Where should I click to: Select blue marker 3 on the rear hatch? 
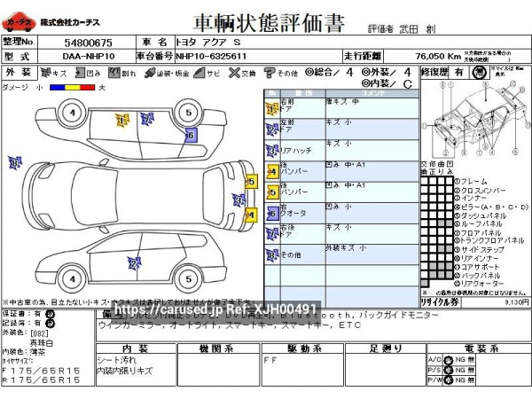pyautogui.click(x=239, y=200)
